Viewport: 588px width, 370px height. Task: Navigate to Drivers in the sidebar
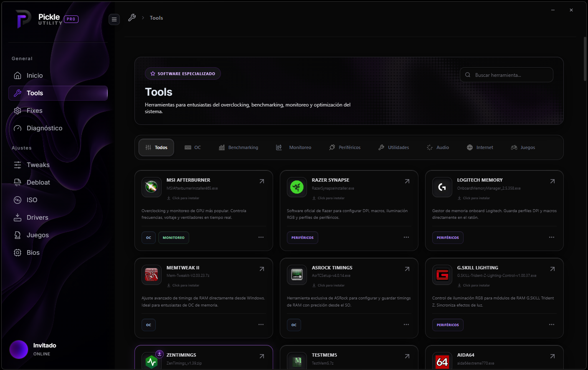[x=58, y=218]
